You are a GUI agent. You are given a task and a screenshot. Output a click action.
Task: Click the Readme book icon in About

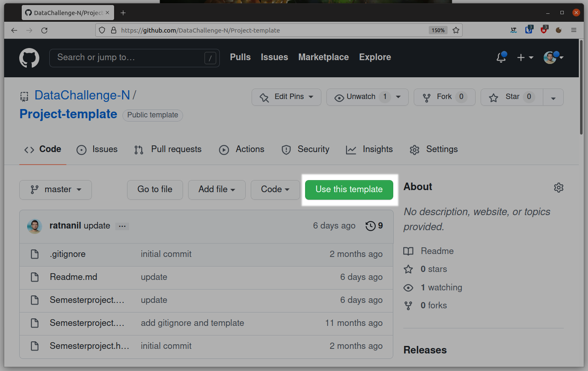click(x=408, y=251)
